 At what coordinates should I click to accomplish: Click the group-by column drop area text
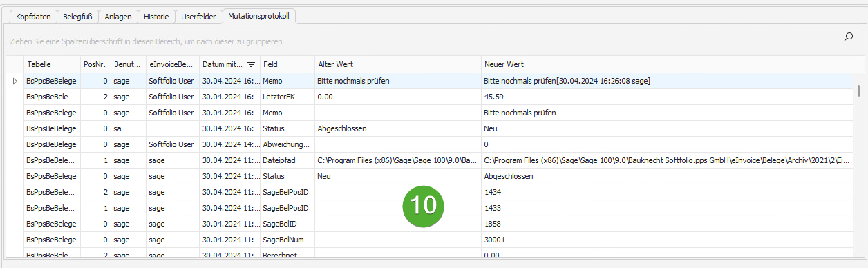[146, 41]
